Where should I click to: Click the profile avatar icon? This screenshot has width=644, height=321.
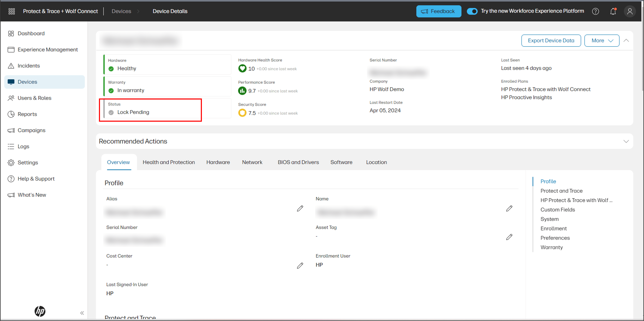click(x=630, y=11)
